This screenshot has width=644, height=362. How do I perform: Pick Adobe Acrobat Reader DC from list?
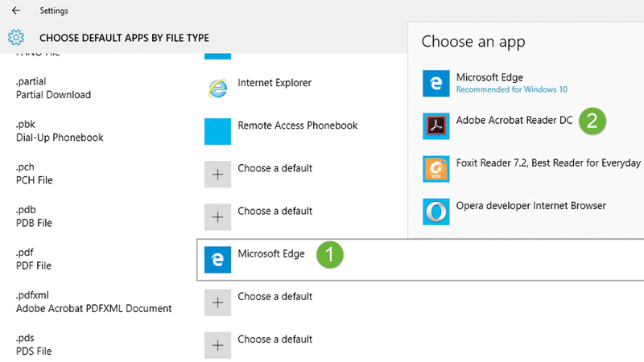(x=514, y=120)
